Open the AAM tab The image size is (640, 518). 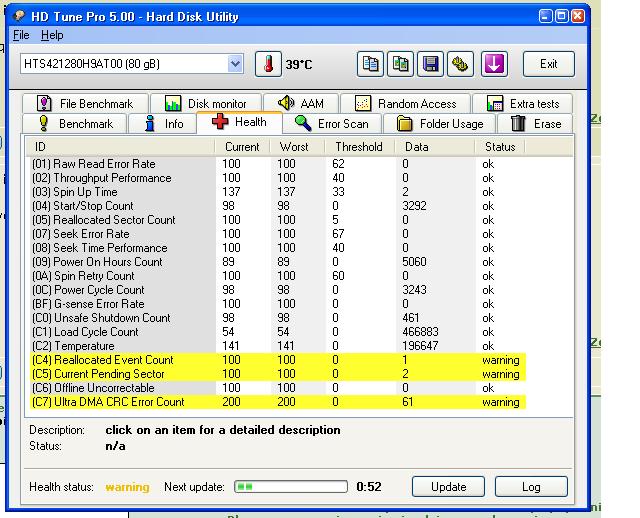click(x=301, y=104)
